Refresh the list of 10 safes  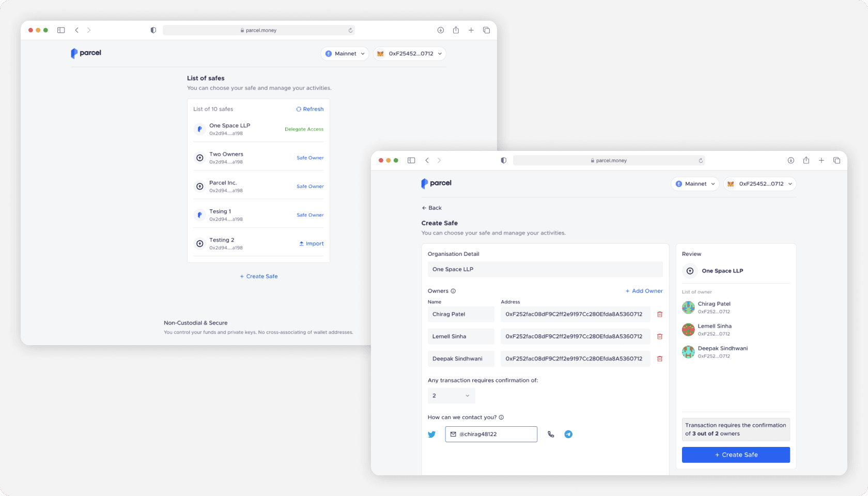coord(310,109)
